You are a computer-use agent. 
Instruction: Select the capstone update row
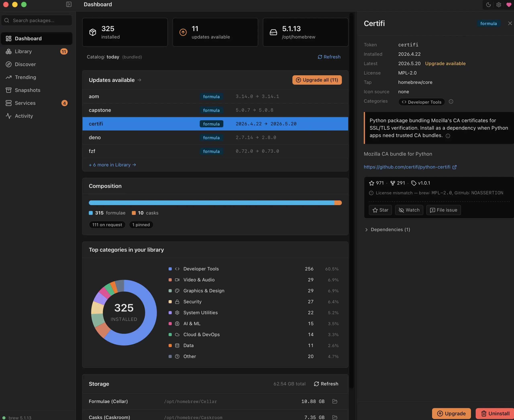point(215,110)
